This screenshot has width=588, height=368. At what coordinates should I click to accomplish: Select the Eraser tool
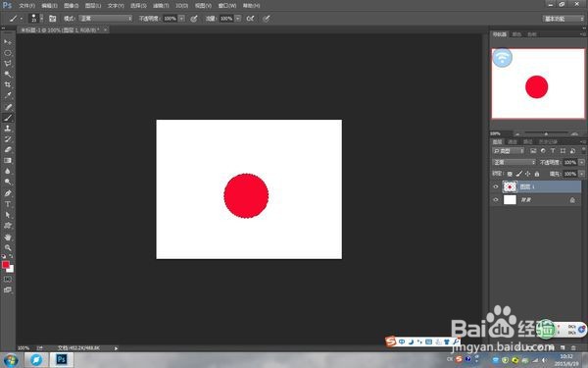pyautogui.click(x=8, y=149)
